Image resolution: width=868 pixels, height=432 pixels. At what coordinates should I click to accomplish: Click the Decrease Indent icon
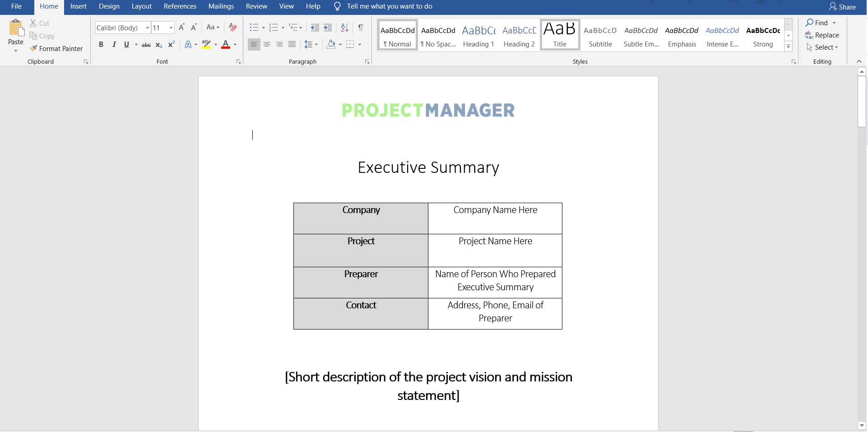click(x=315, y=28)
